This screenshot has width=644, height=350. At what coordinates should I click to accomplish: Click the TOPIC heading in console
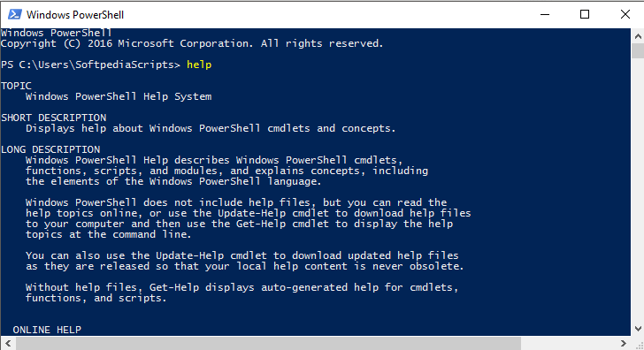point(17,86)
